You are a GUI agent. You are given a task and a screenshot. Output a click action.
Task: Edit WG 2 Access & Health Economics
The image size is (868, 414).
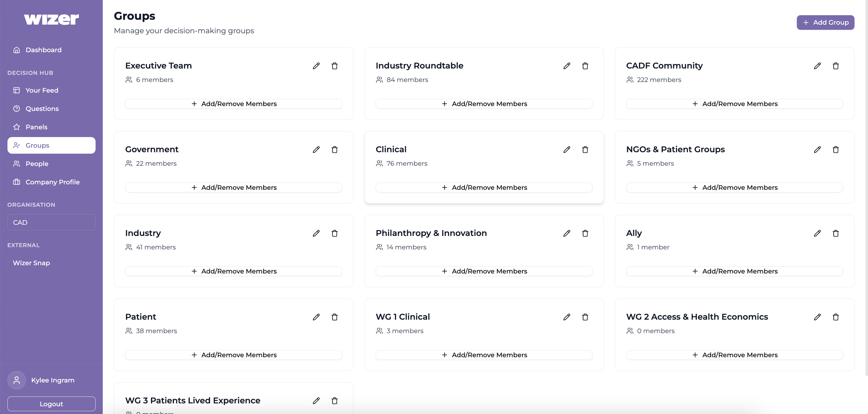tap(817, 317)
